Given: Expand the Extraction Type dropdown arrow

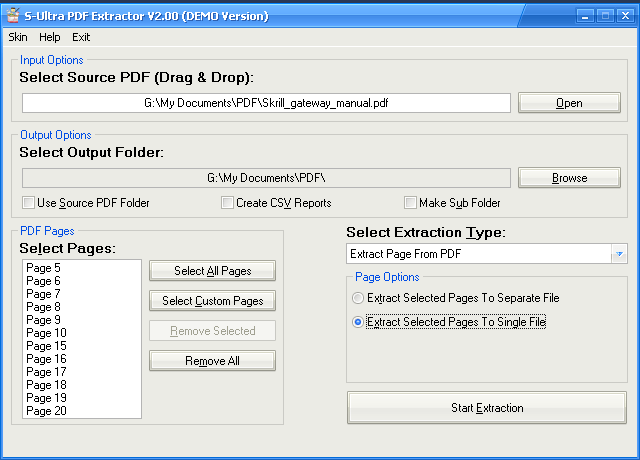Looking at the screenshot, I should coord(619,254).
